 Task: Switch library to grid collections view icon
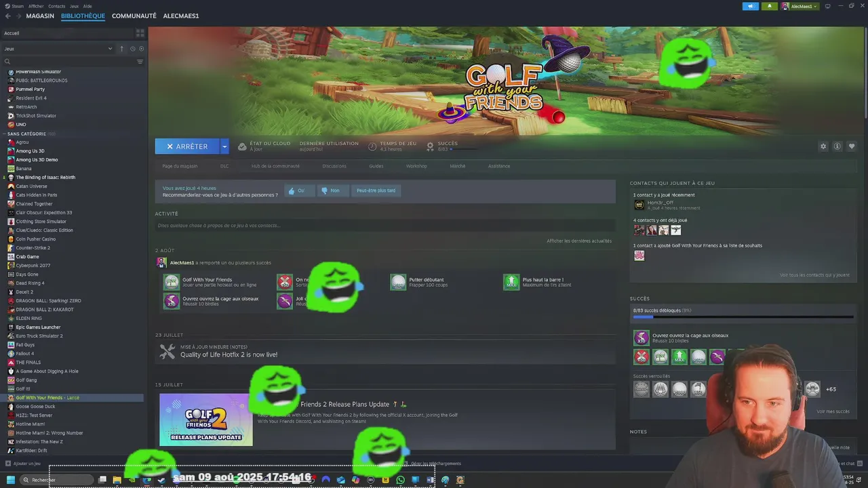tap(140, 33)
